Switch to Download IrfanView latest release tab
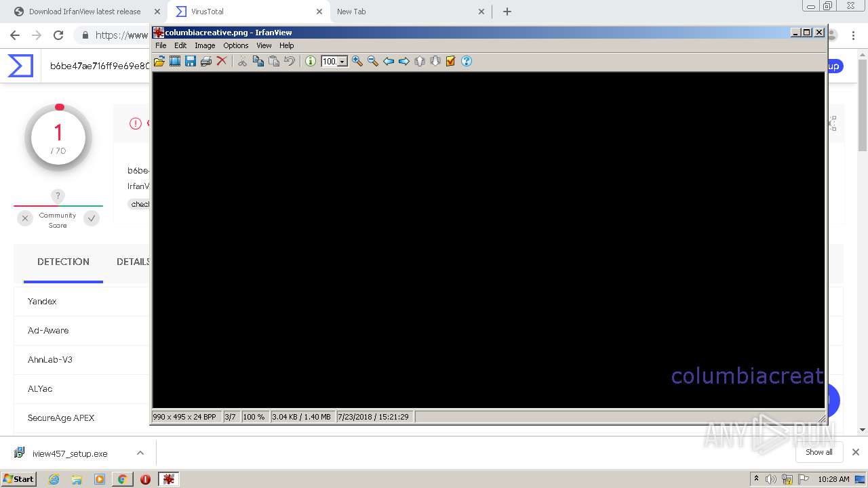Screen dimensions: 868x488 pos(85,12)
